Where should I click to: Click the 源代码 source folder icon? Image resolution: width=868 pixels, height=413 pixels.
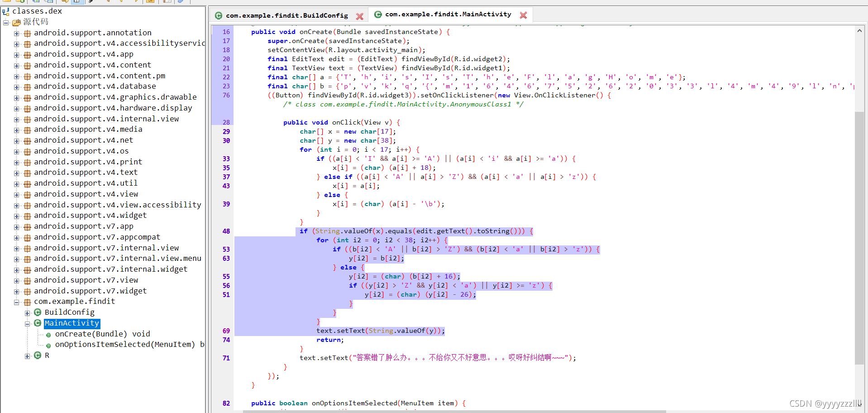pyautogui.click(x=17, y=22)
